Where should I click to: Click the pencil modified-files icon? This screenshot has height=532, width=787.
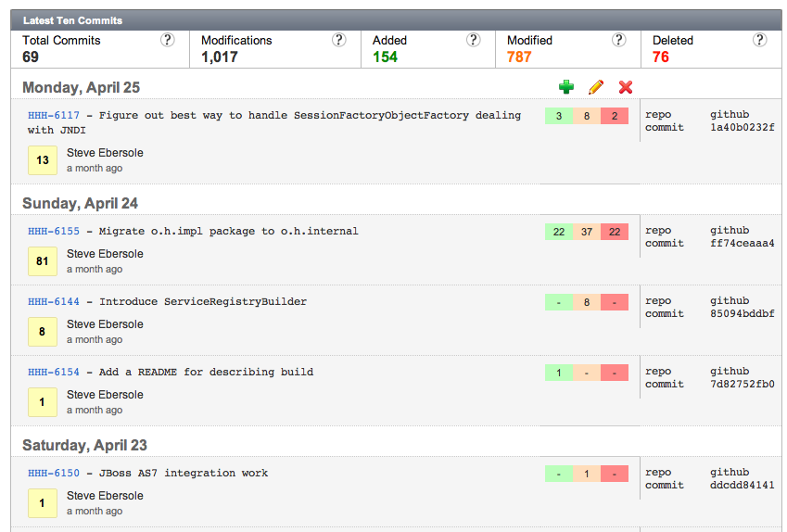pyautogui.click(x=596, y=87)
